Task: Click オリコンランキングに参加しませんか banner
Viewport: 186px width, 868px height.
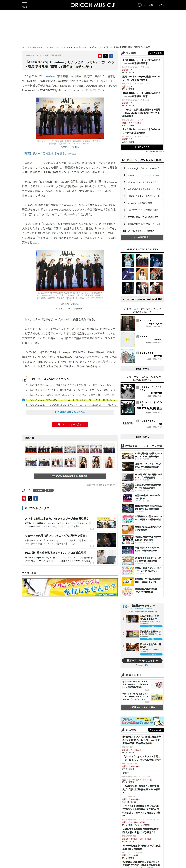Action: click(70, 587)
